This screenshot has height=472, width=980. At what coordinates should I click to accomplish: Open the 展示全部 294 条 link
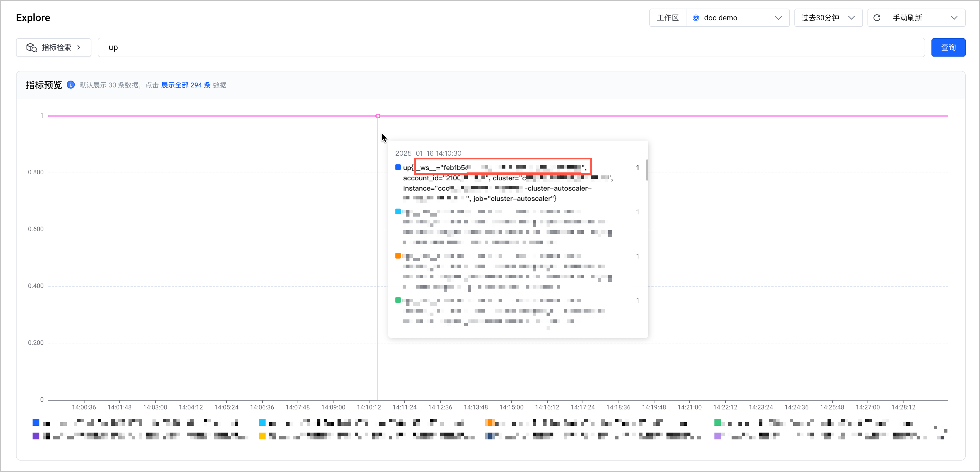(x=186, y=85)
